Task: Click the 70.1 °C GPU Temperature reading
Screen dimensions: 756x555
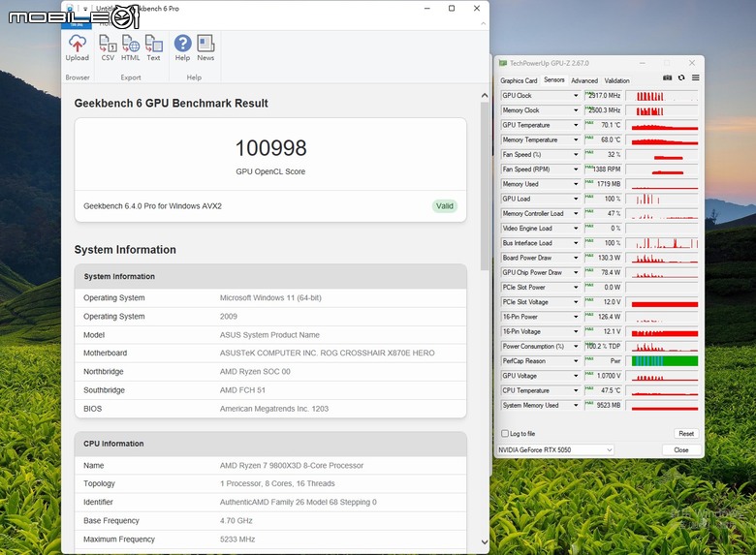Action: pyautogui.click(x=611, y=125)
